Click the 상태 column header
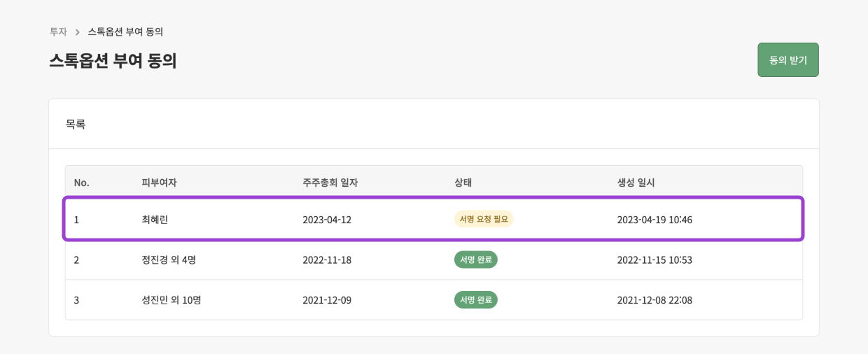 point(463,183)
